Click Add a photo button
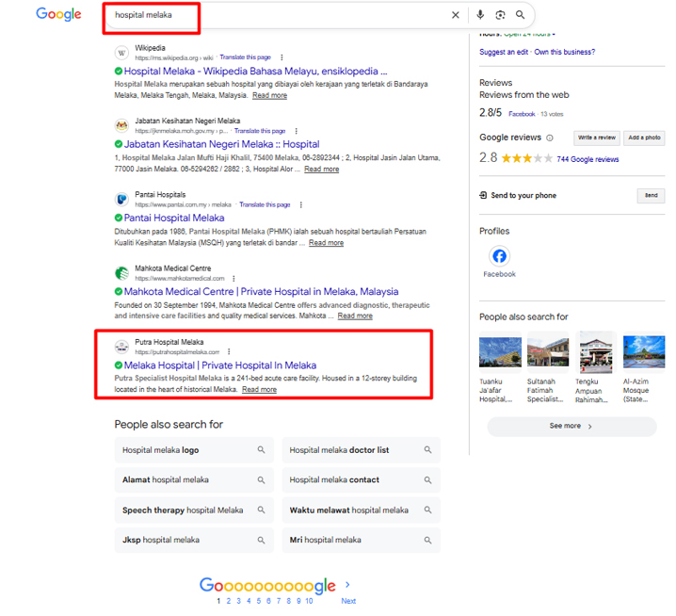 pos(644,138)
